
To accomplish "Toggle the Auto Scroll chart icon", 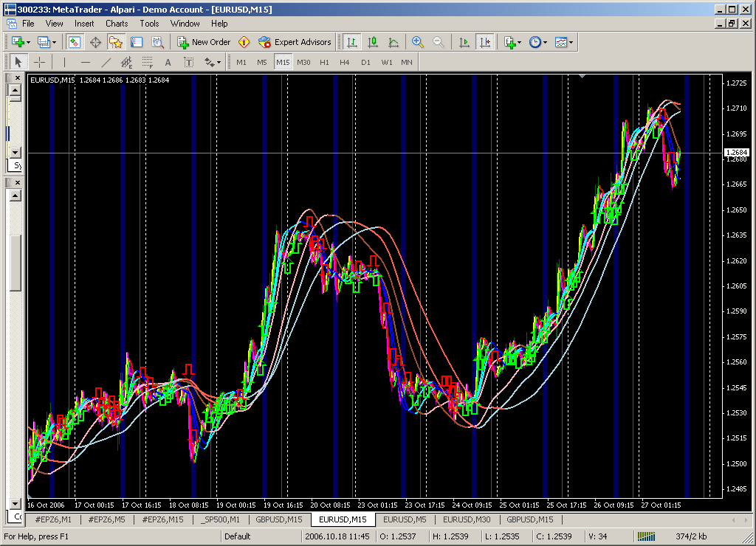I will (464, 42).
